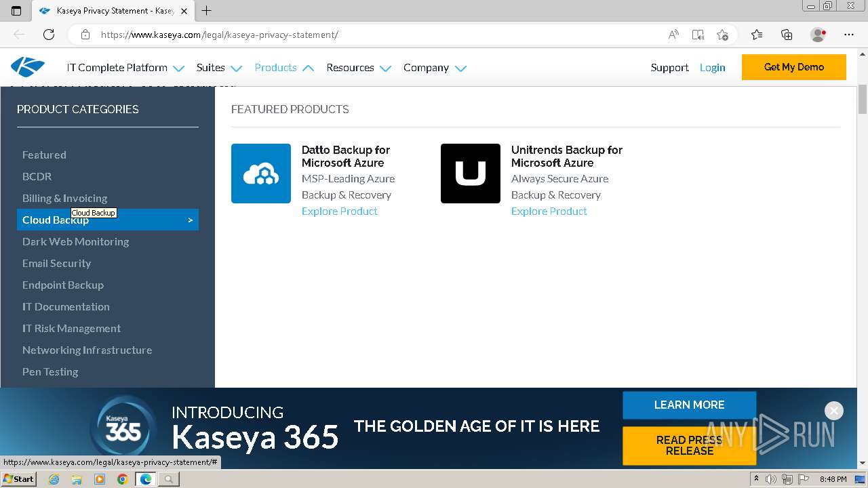868x488 pixels.
Task: Open Datto Backup for Microsoft Azure title
Action: 346,156
